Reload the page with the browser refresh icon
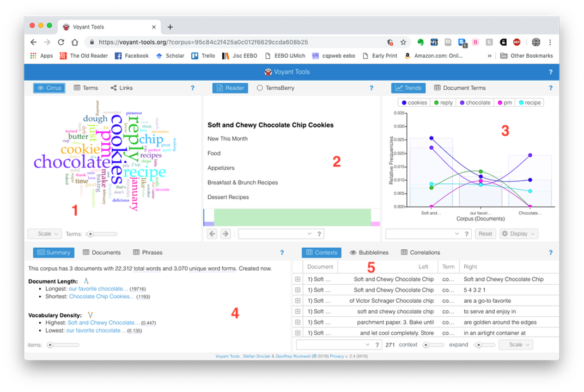This screenshot has width=584, height=392. pos(61,42)
